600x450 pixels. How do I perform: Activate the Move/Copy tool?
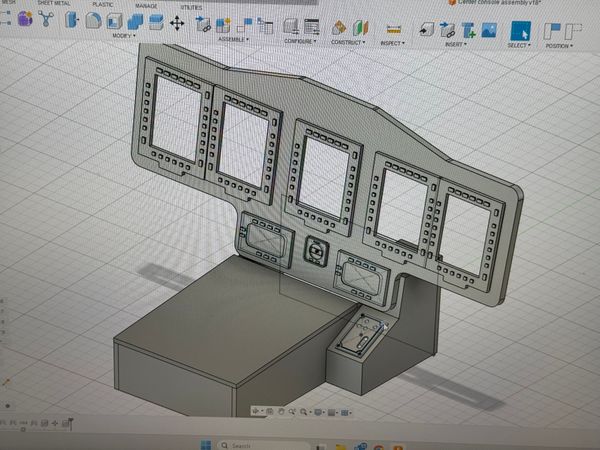tap(177, 23)
